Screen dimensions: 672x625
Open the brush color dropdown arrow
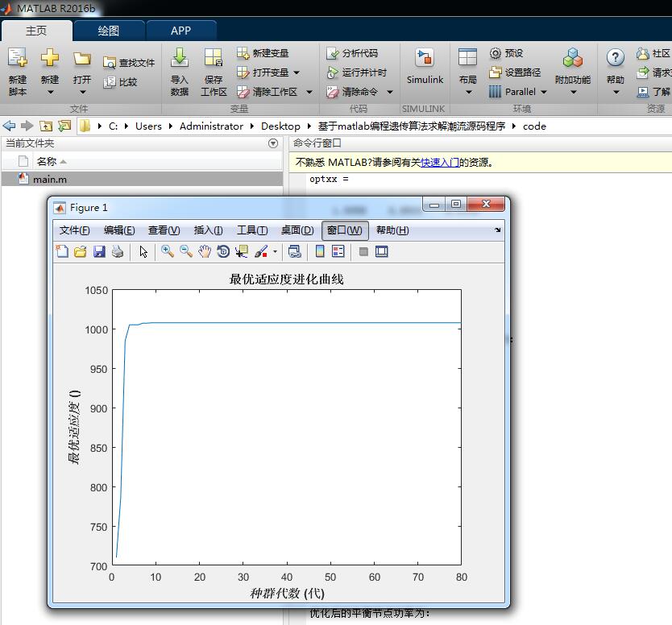pos(275,252)
